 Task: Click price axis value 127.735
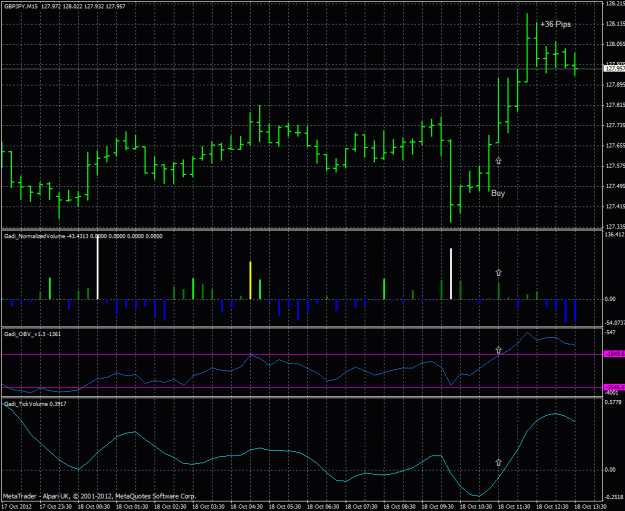tap(615, 126)
